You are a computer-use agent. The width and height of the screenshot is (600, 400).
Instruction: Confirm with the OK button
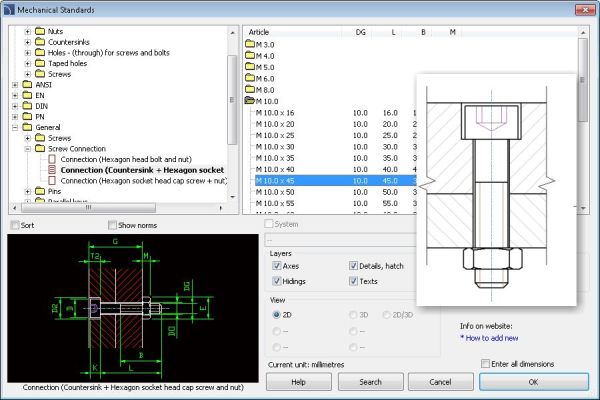(x=534, y=382)
